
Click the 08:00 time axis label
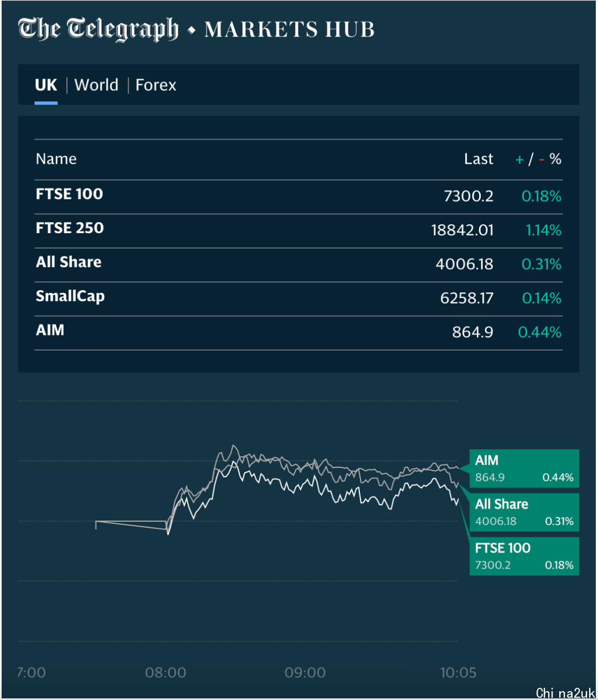click(166, 673)
